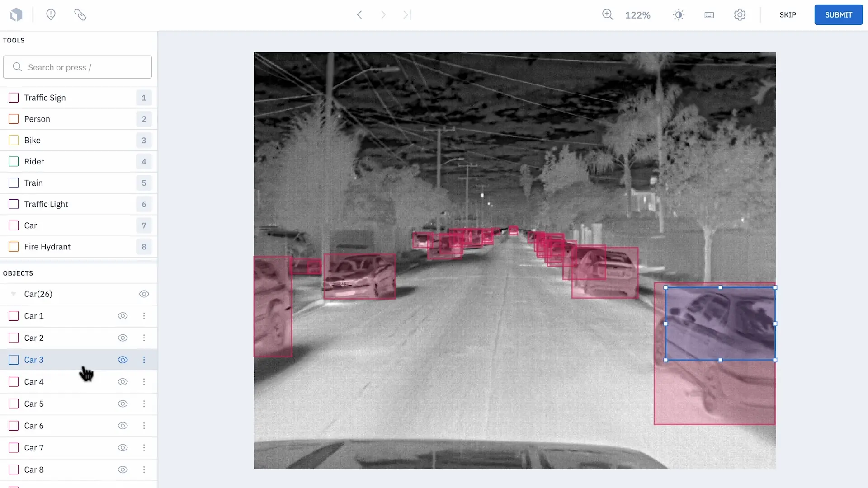Expand Car(26) objects group

point(13,293)
